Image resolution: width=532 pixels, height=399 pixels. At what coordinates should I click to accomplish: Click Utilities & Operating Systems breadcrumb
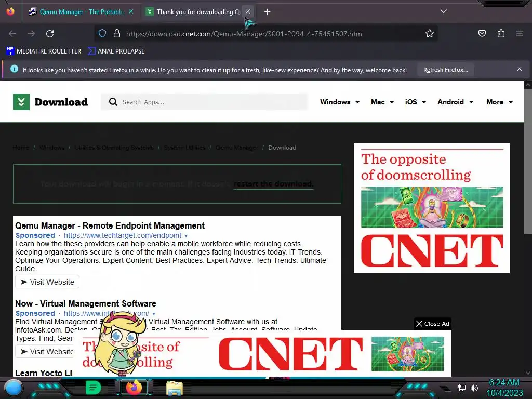pos(114,148)
